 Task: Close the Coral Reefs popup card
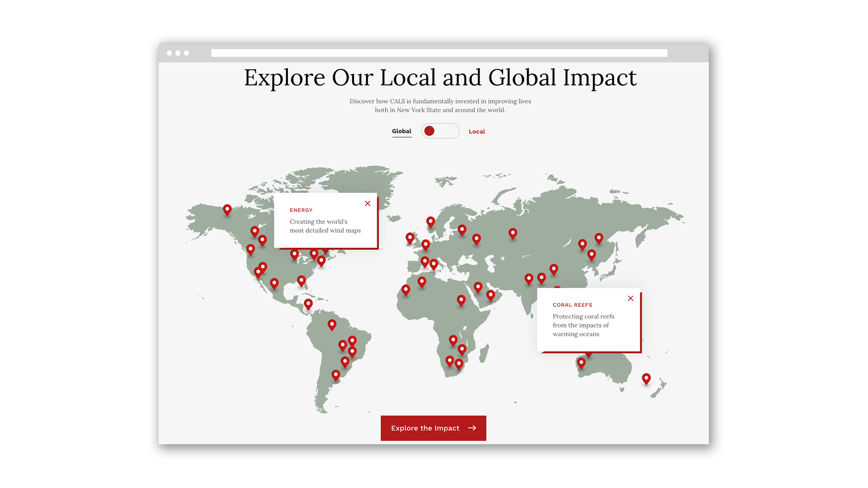pyautogui.click(x=631, y=298)
